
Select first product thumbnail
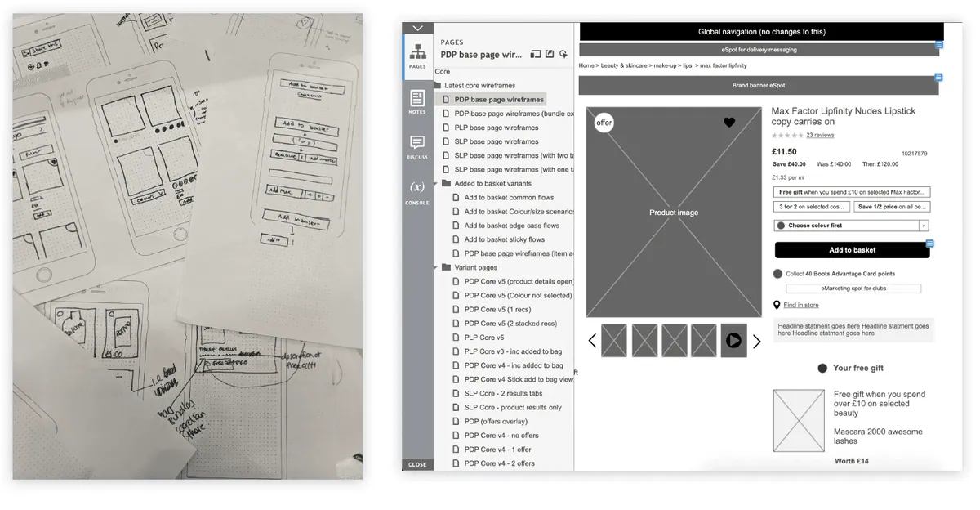pos(614,340)
